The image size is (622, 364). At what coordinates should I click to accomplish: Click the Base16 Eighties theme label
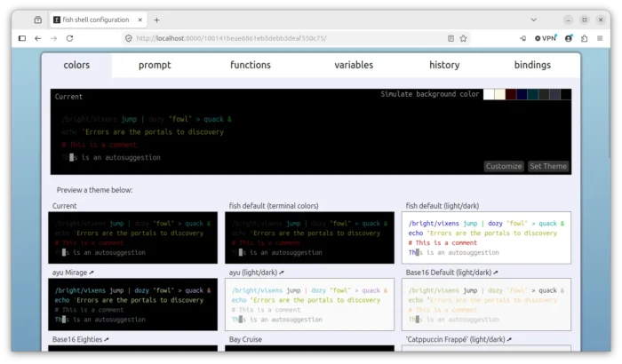[77, 339]
